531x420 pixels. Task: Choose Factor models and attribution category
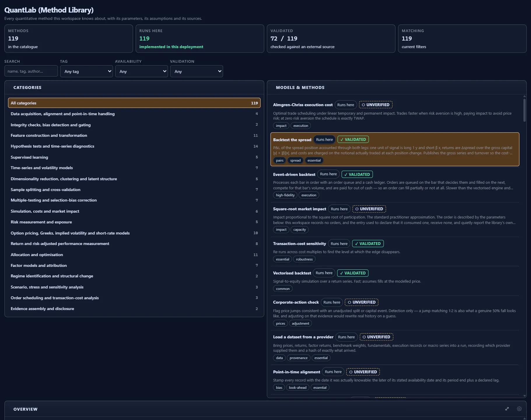(134, 265)
